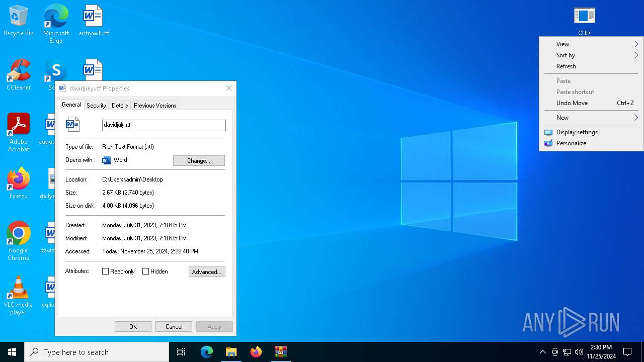Screen dimensions: 644x362
Task: Click the taskbar clock and date
Action: click(x=601, y=352)
